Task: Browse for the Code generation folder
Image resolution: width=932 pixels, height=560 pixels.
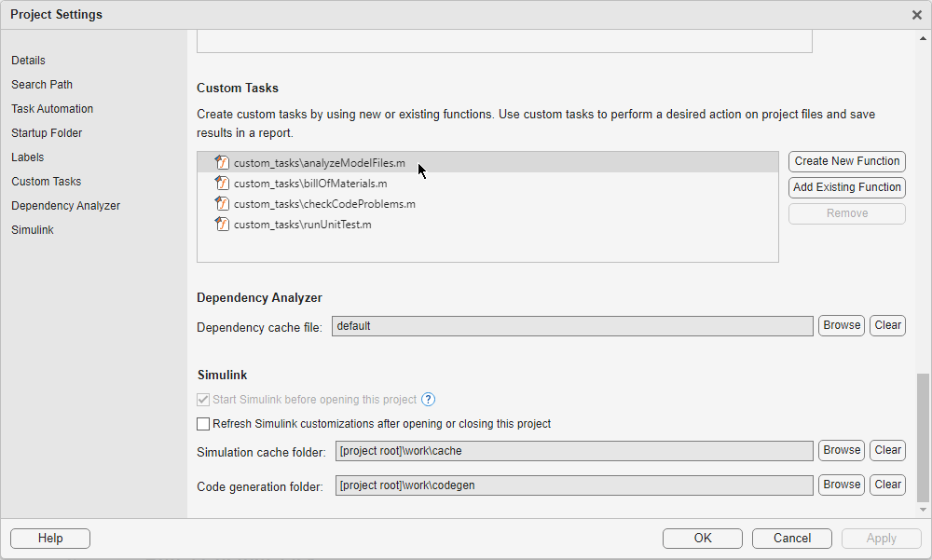Action: [842, 485]
